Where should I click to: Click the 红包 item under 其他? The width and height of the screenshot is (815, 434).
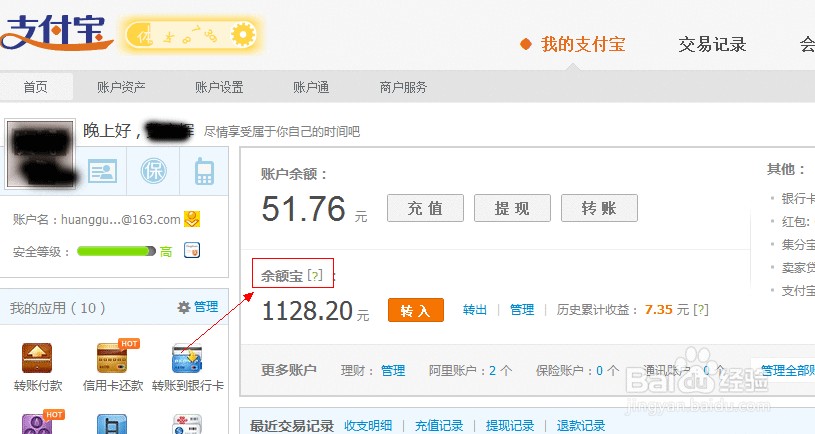796,221
